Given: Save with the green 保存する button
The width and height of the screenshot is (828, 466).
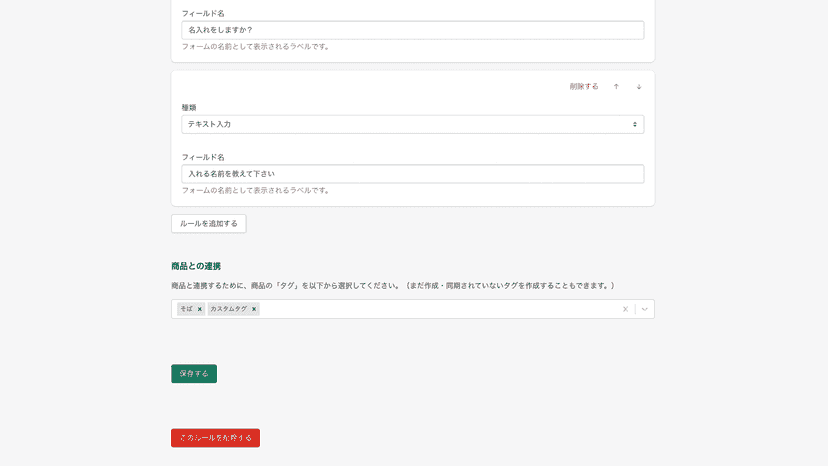Looking at the screenshot, I should [x=194, y=374].
